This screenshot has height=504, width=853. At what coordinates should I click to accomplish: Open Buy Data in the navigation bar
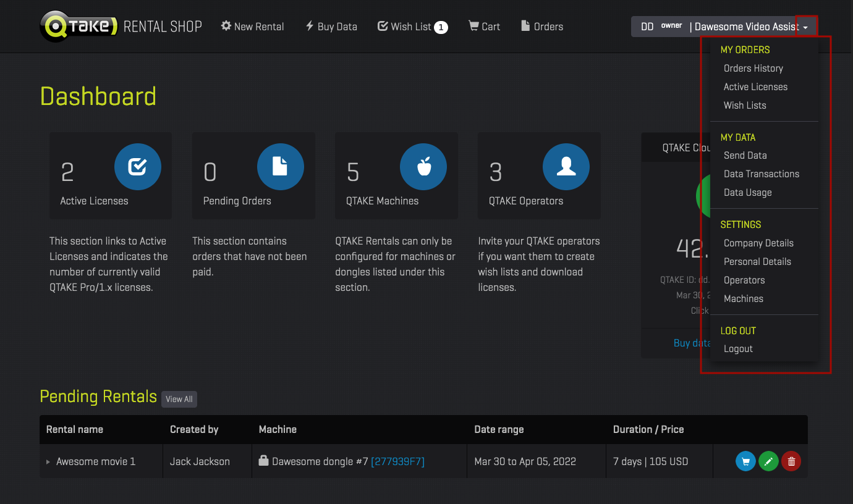click(x=331, y=27)
